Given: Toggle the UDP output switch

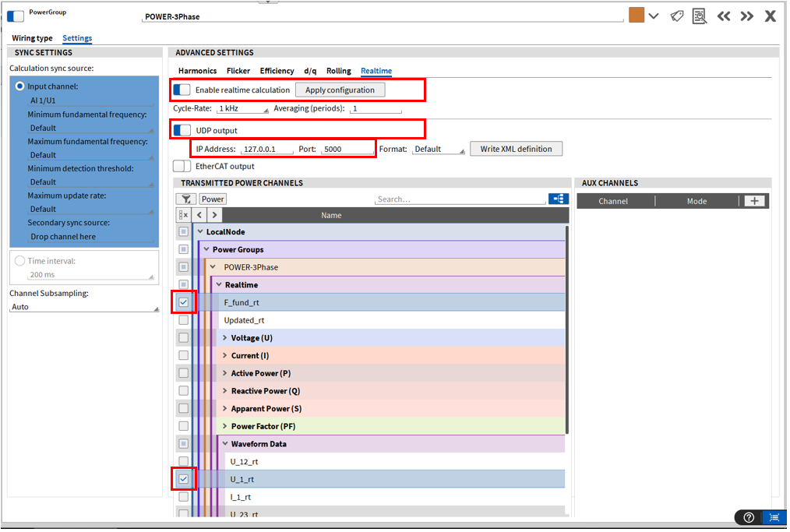Looking at the screenshot, I should (182, 131).
